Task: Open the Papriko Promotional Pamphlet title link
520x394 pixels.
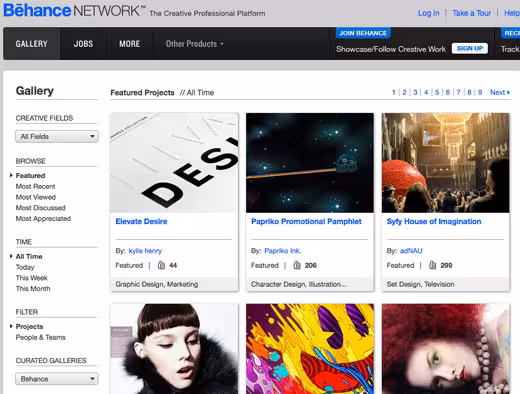Action: [306, 221]
